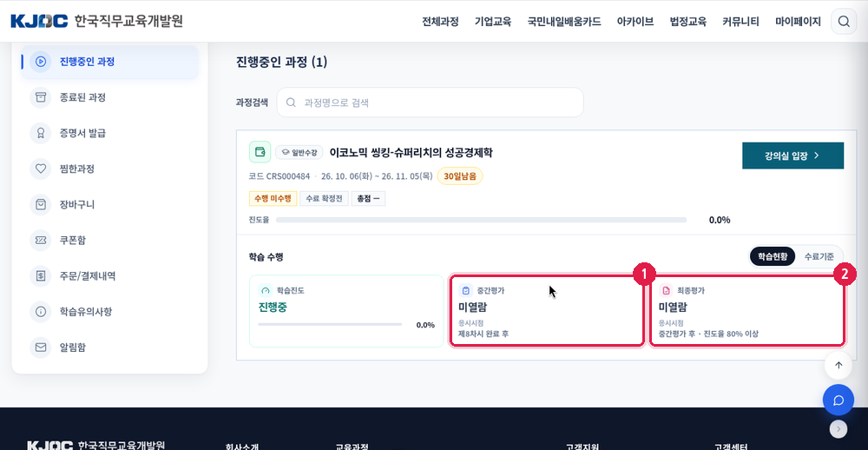This screenshot has height=450, width=868.
Task: Open the 커뮤니티 menu
Action: (x=740, y=22)
